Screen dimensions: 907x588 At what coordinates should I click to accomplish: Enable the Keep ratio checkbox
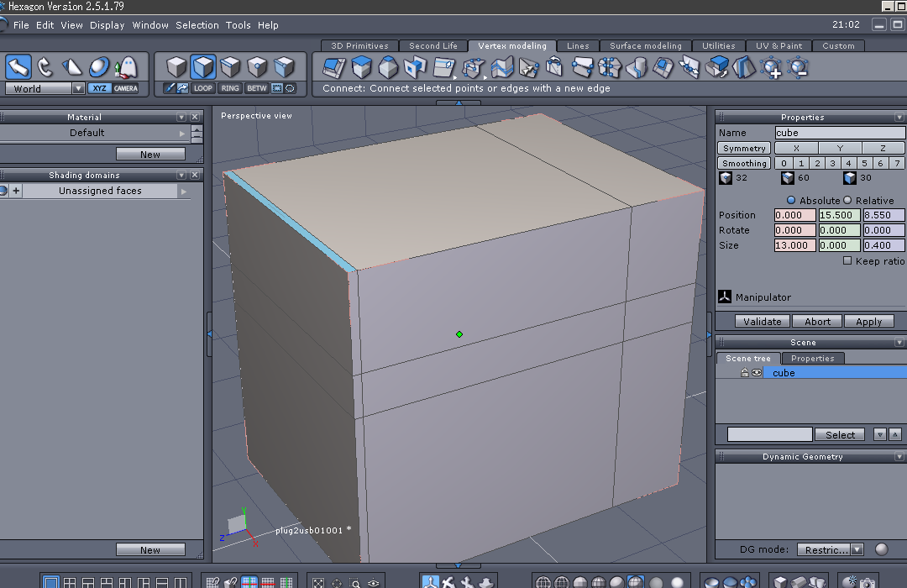coord(847,261)
